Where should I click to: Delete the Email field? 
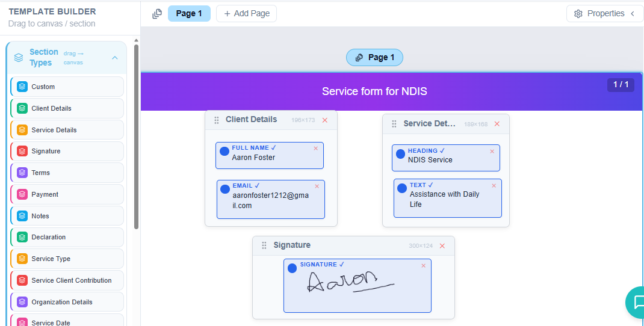[317, 186]
